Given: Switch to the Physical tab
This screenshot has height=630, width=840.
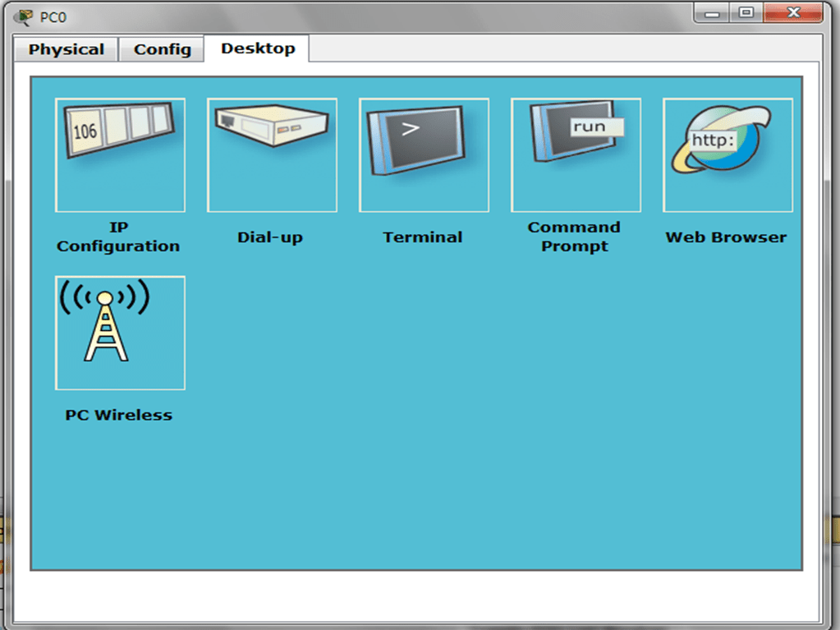Looking at the screenshot, I should [67, 49].
